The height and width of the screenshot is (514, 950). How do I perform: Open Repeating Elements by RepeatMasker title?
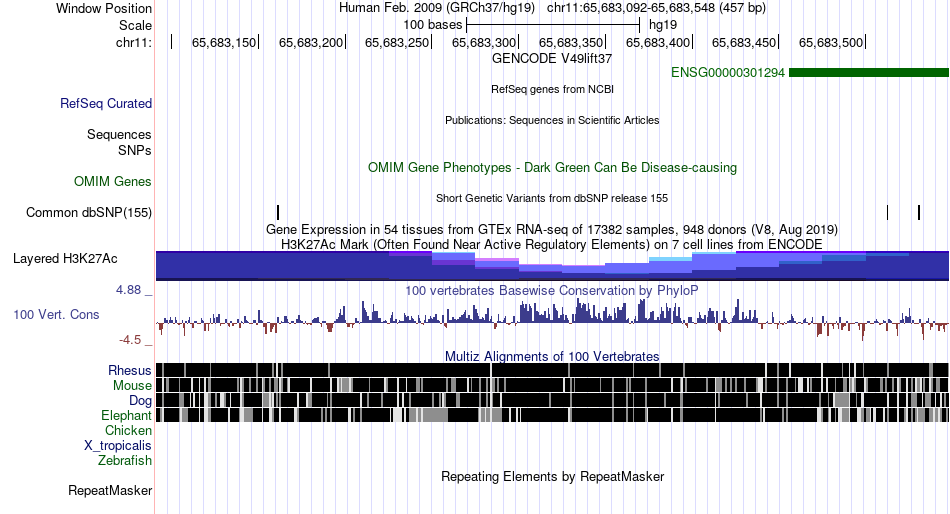(552, 476)
